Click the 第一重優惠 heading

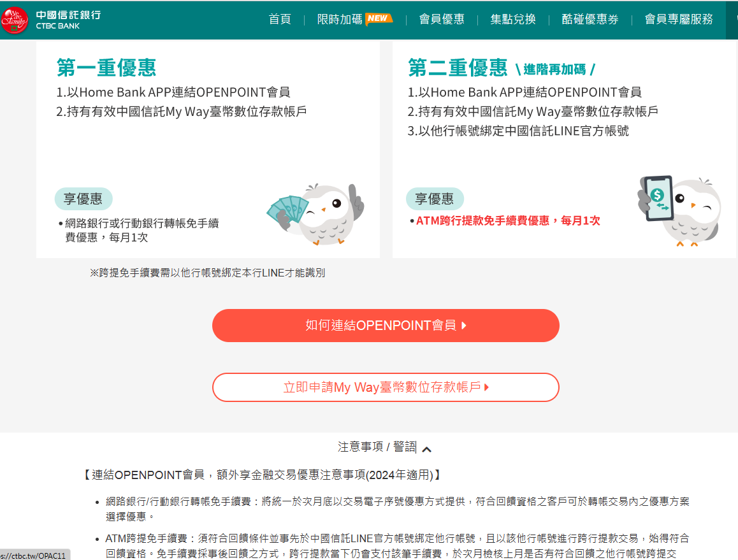pos(106,68)
